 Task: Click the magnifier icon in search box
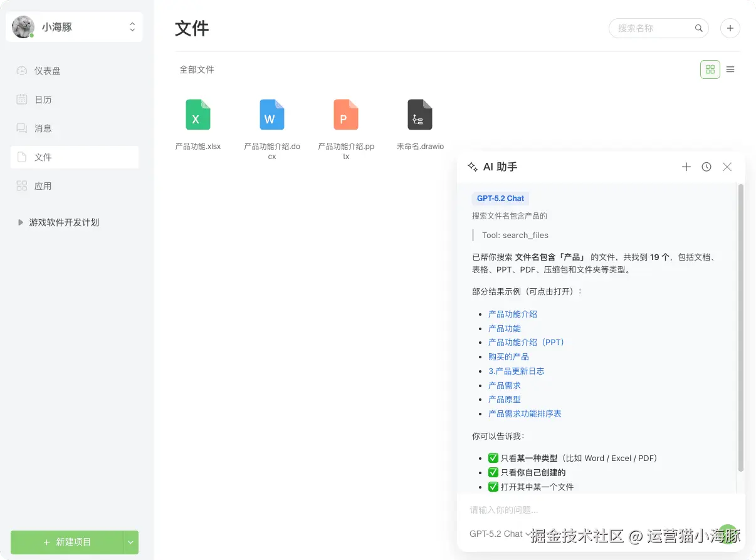(x=699, y=28)
